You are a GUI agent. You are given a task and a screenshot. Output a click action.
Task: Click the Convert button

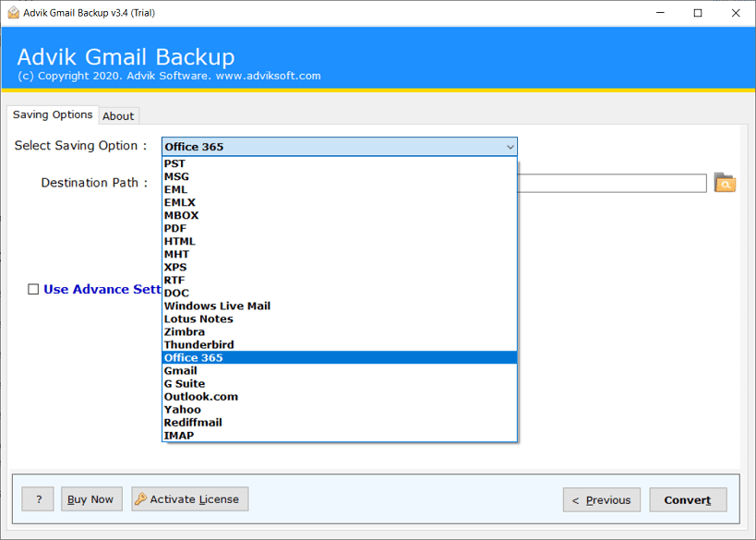[688, 500]
